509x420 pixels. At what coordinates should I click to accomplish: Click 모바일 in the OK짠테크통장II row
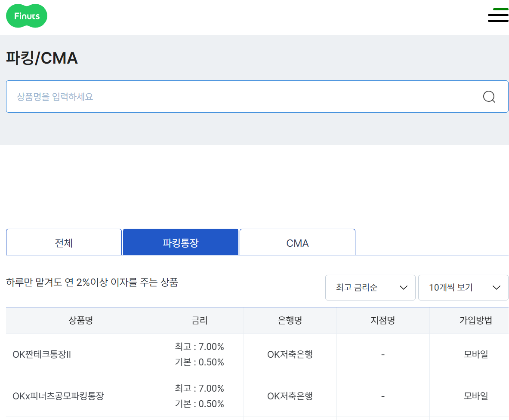476,355
